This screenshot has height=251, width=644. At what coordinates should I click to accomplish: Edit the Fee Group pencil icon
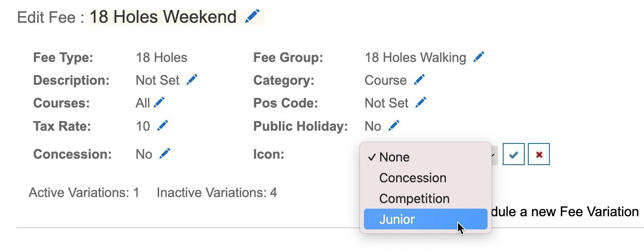coord(479,57)
